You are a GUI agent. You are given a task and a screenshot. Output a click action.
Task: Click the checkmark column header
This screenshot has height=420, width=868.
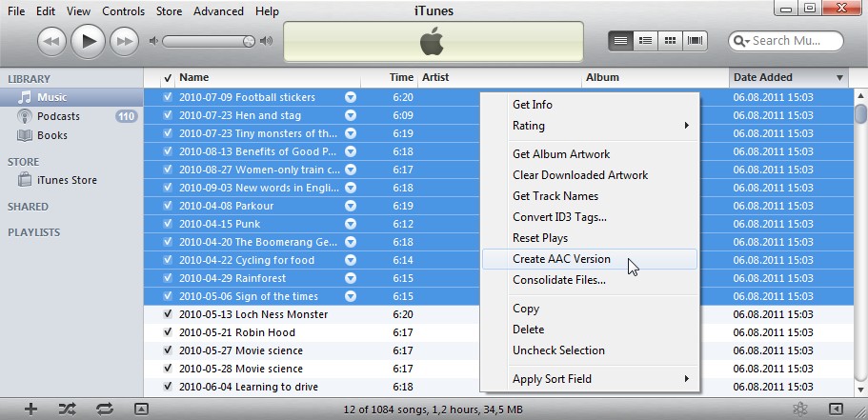(x=168, y=77)
